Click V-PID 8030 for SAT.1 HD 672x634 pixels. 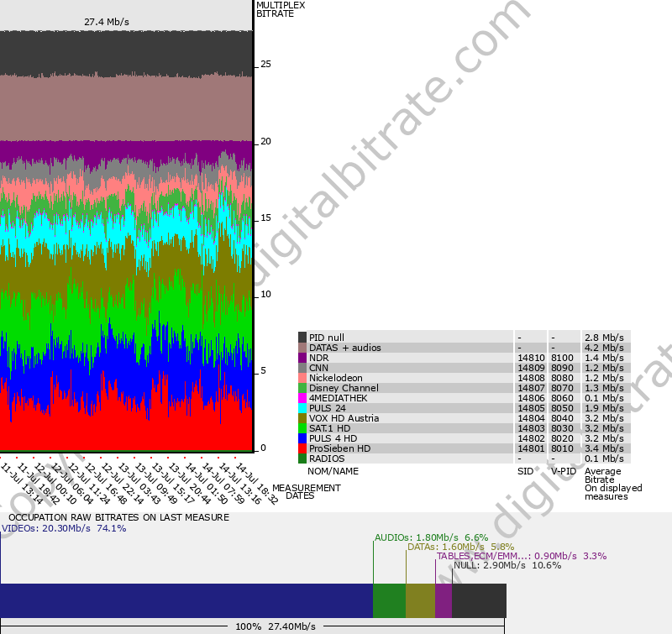pyautogui.click(x=562, y=428)
